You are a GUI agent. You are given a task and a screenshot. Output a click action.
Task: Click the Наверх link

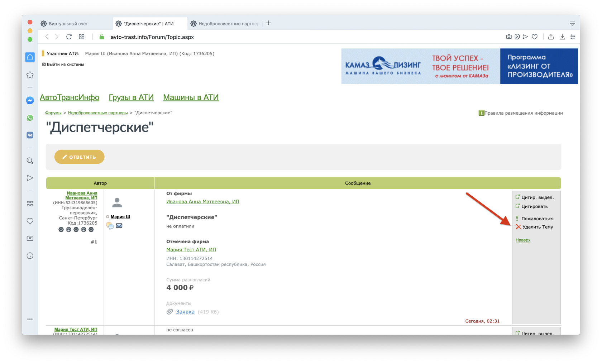coord(523,240)
